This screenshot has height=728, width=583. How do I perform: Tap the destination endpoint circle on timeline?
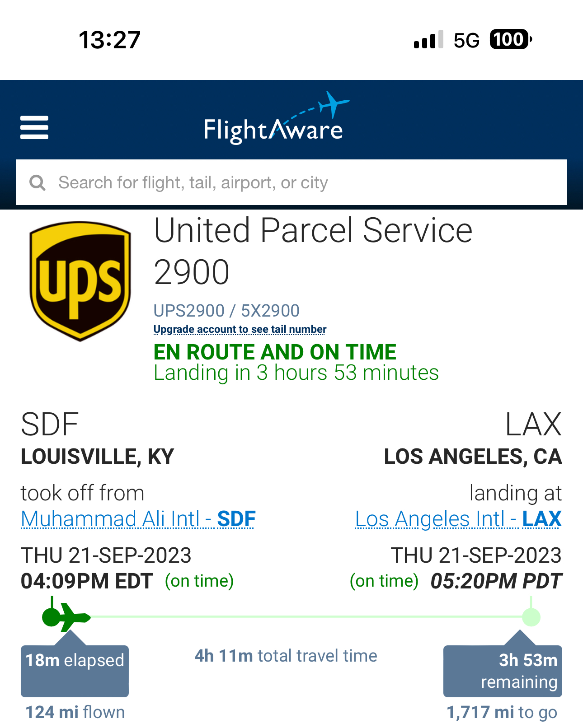(531, 617)
